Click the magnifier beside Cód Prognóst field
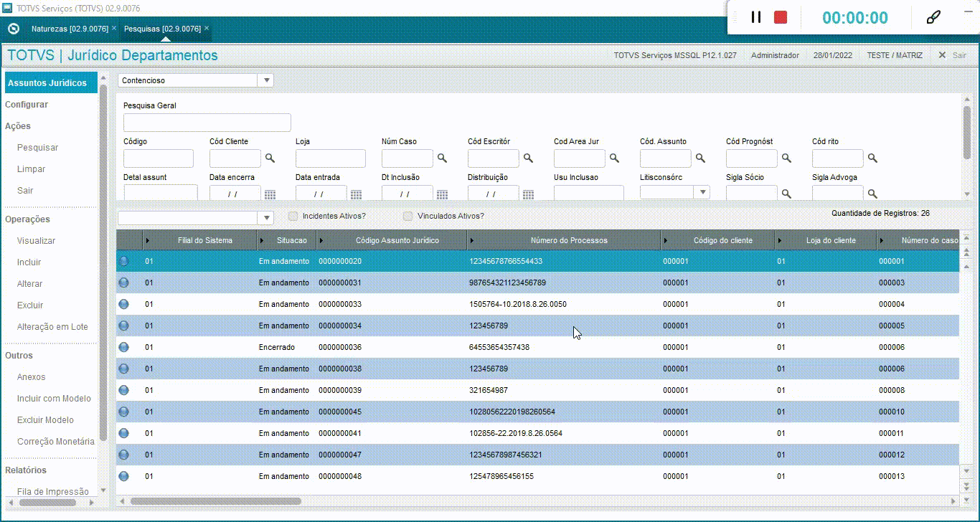This screenshot has width=980, height=522. coord(787,158)
